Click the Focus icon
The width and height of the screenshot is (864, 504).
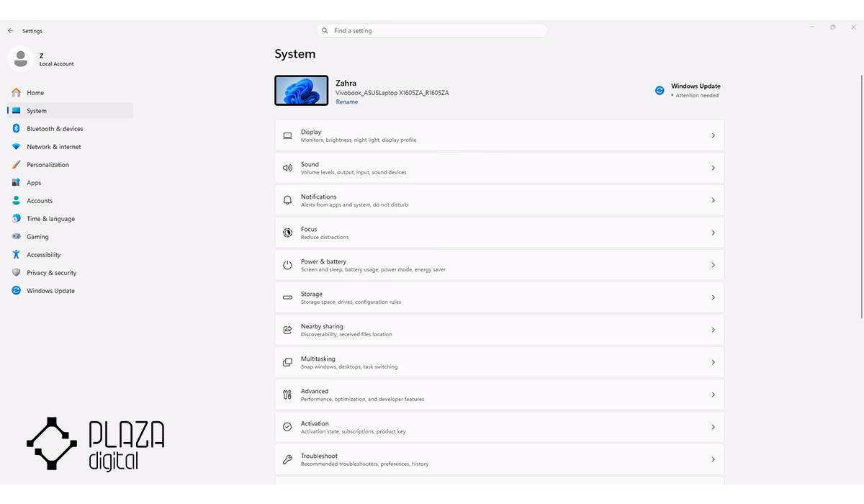pyautogui.click(x=287, y=233)
